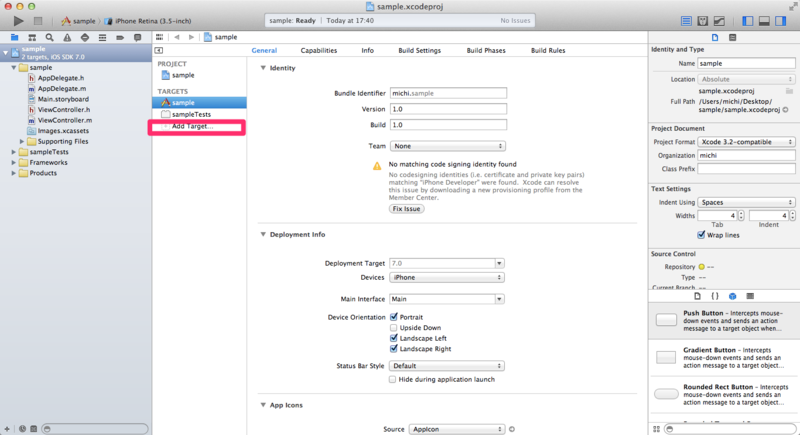The width and height of the screenshot is (800, 435).
Task: Toggle the utilities pane visibility
Action: click(781, 21)
